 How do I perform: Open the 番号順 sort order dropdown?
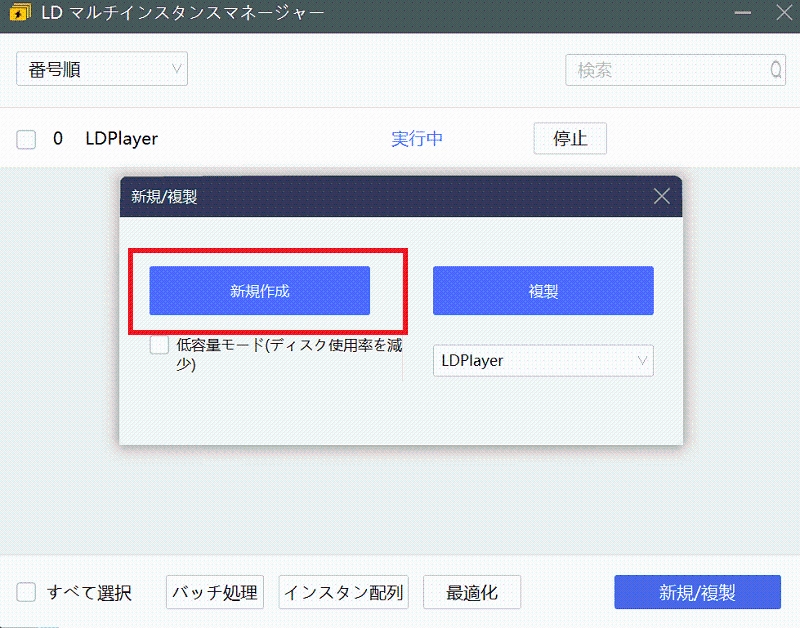pyautogui.click(x=100, y=69)
